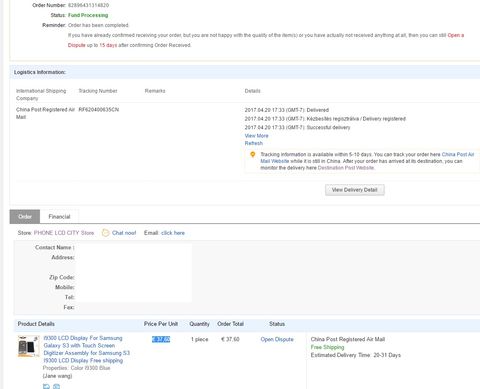Open the PHONE LCD CITY Store link
Screen dimensions: 480x389
[64, 233]
